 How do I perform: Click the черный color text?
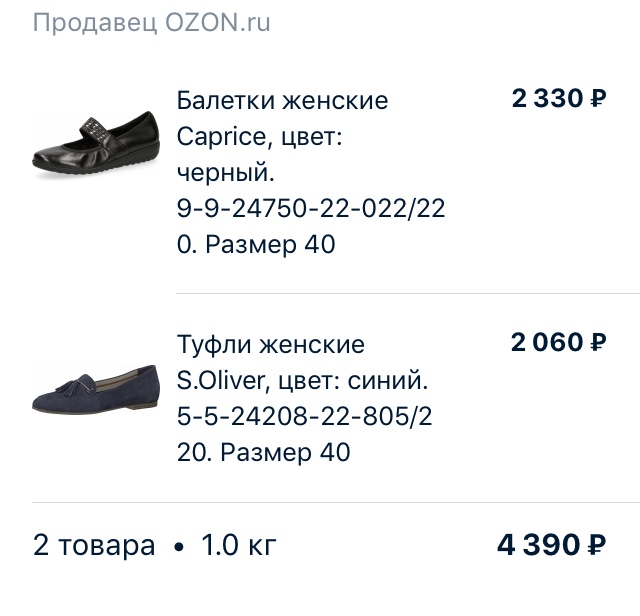pos(224,173)
